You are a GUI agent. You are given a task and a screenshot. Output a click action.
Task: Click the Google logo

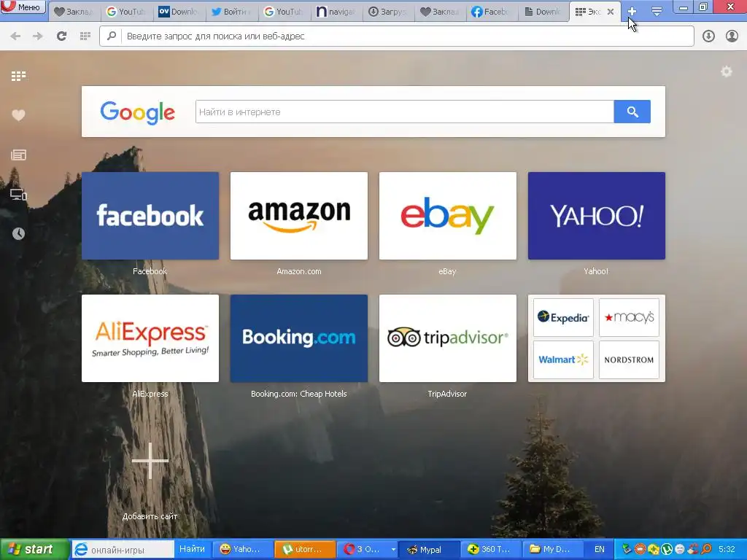[x=138, y=113]
